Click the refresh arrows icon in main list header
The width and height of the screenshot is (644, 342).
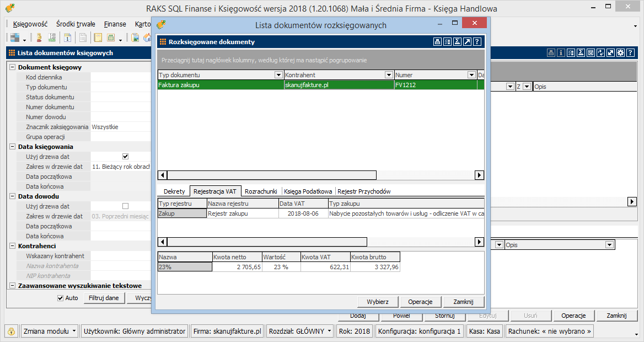[600, 53]
